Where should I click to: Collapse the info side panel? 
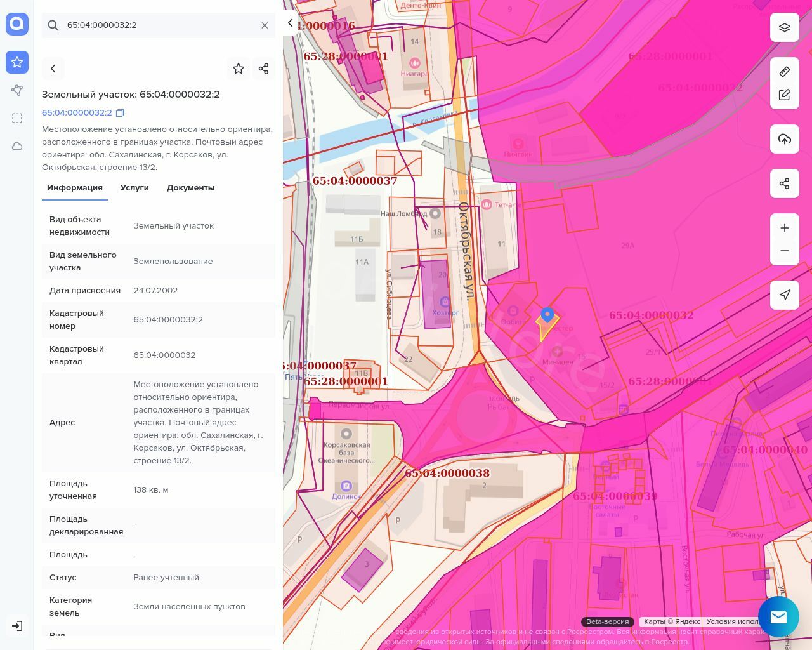[290, 23]
